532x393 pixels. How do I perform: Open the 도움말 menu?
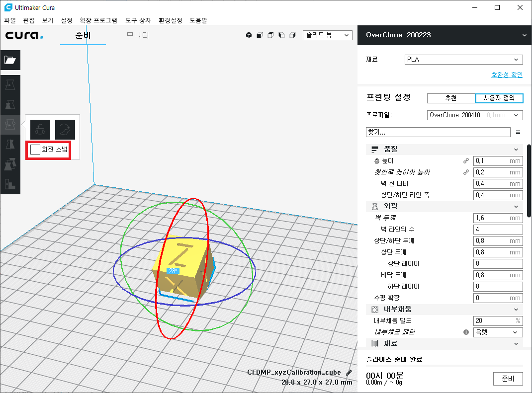tap(198, 20)
